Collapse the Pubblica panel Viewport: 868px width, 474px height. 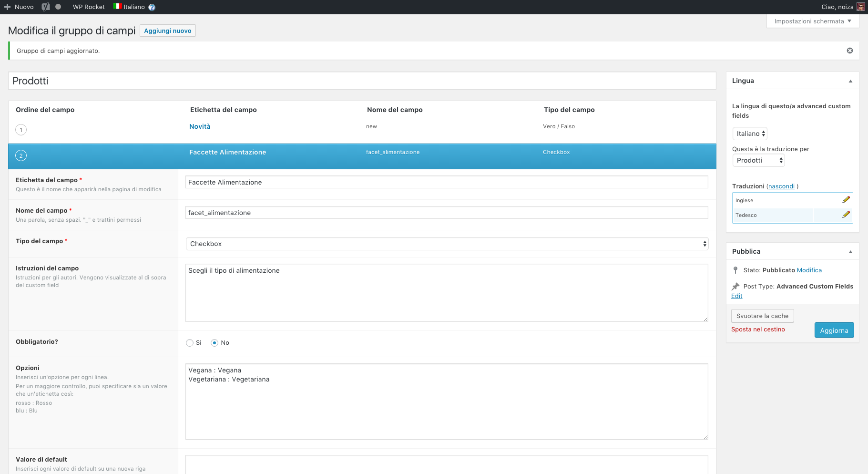pos(850,252)
